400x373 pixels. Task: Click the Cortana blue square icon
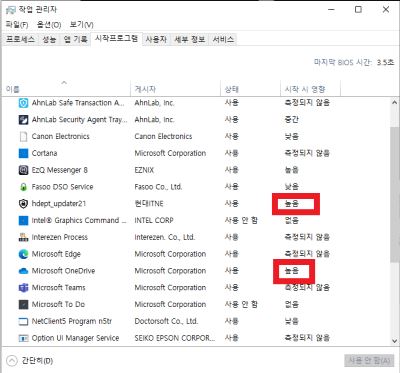click(x=23, y=153)
